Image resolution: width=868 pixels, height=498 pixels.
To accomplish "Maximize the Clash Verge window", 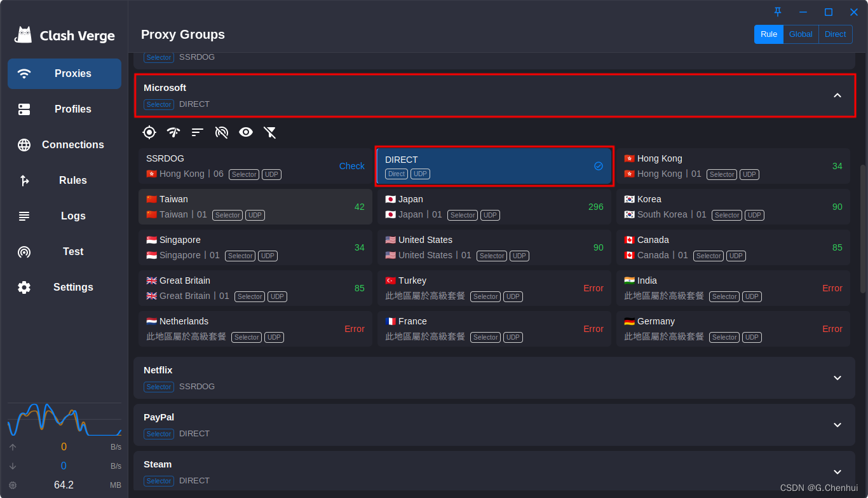I will (x=829, y=12).
